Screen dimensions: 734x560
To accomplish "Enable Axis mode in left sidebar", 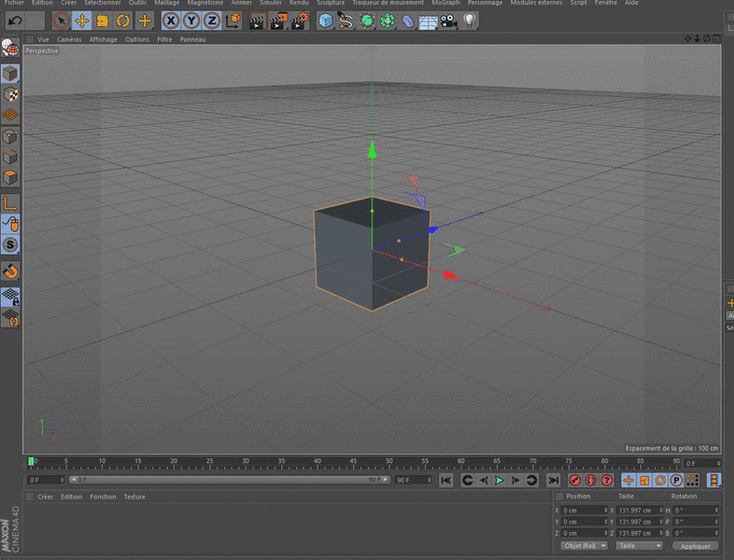I will click(10, 203).
